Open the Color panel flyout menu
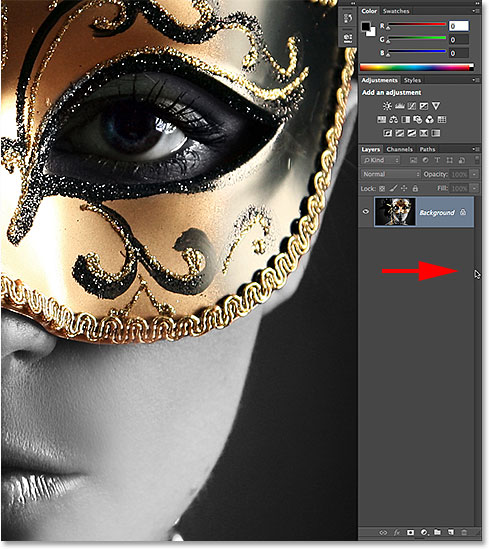 point(476,11)
